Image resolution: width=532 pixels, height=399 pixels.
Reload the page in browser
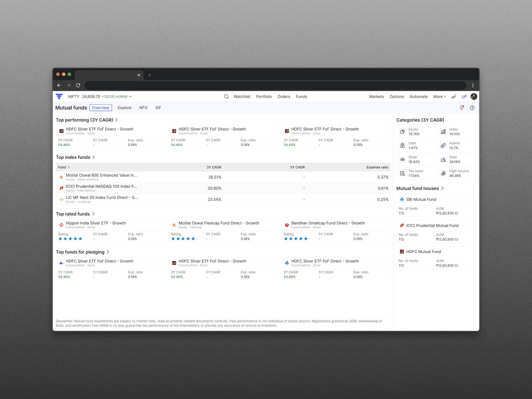(78, 85)
